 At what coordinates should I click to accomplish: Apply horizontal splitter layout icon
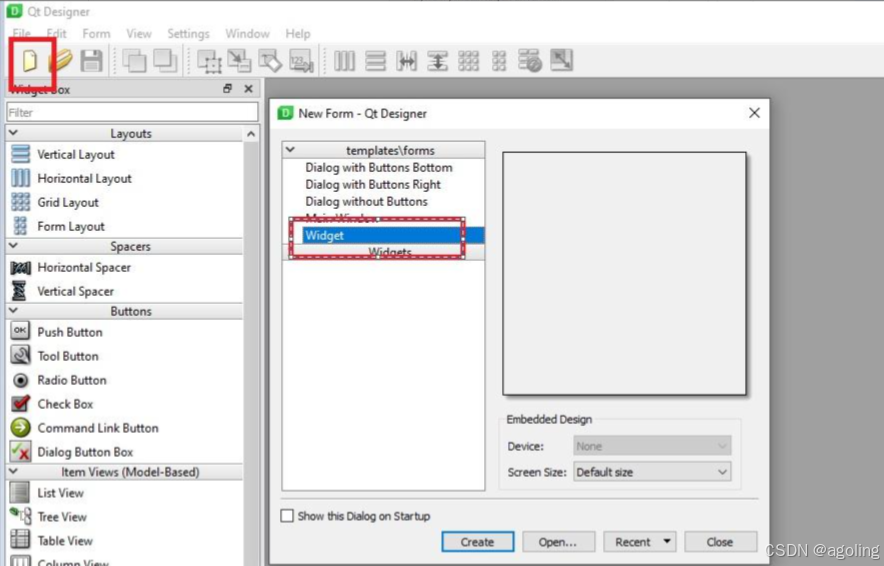tap(406, 61)
